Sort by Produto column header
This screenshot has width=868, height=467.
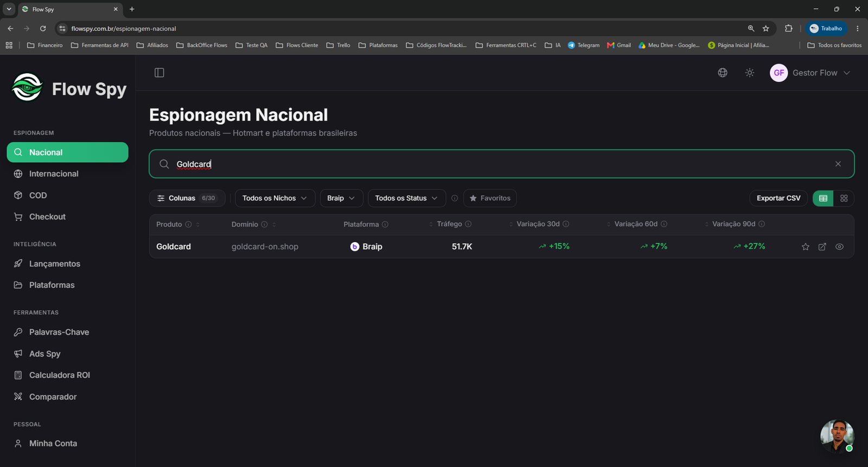[x=169, y=224]
